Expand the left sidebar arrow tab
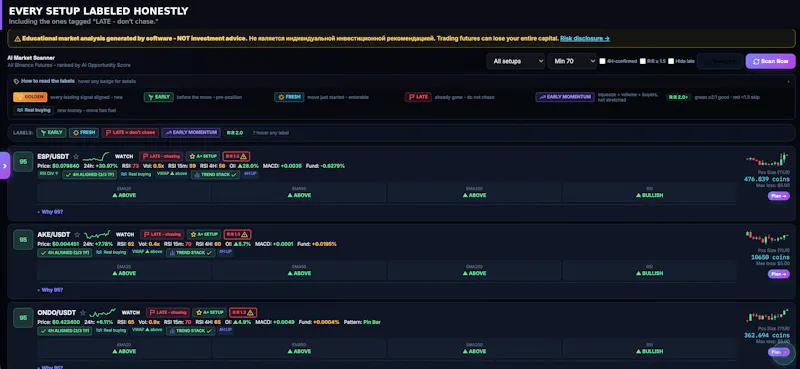The height and width of the screenshot is (369, 800). click(x=5, y=165)
